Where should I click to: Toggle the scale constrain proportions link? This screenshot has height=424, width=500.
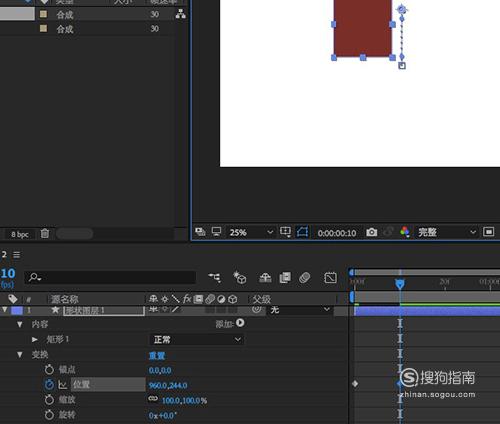tap(153, 398)
